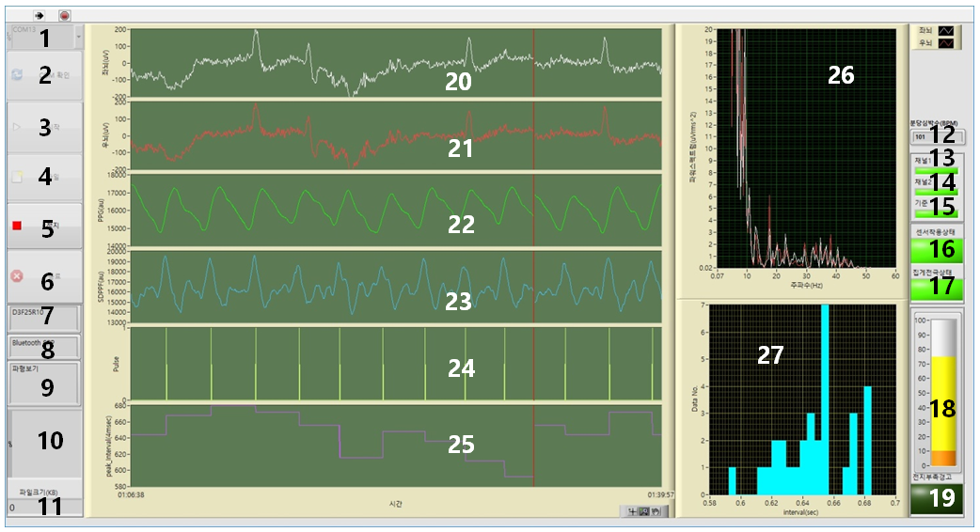Click the end time label 01:39:57

(661, 494)
